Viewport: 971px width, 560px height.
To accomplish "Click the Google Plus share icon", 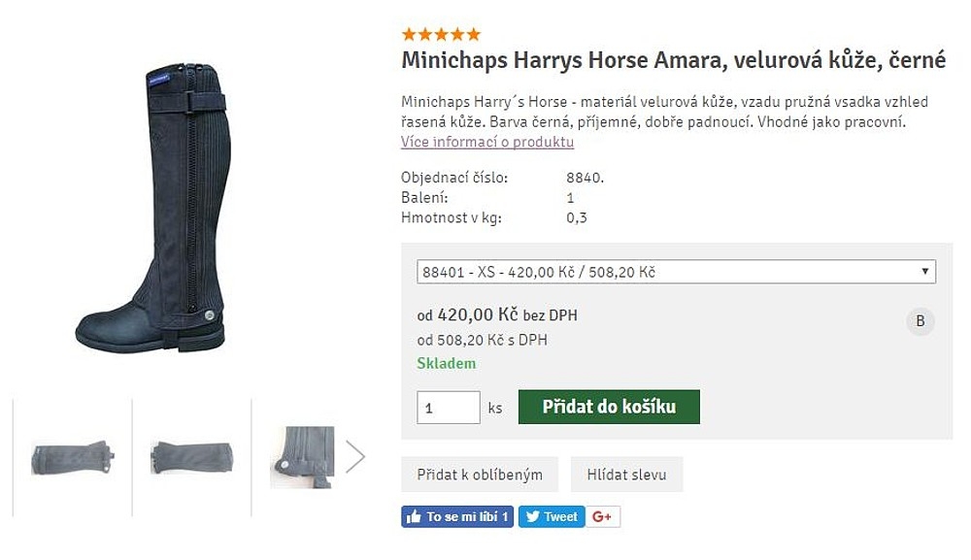I will [602, 517].
